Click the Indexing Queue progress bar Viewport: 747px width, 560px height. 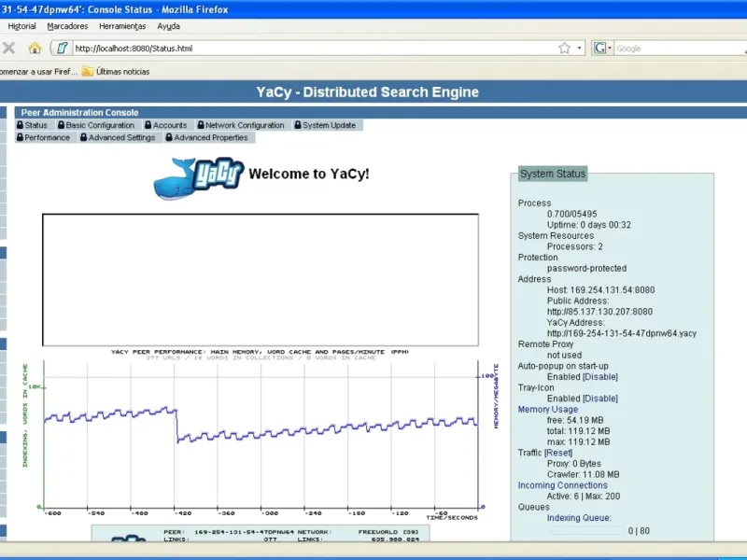[x=586, y=530]
